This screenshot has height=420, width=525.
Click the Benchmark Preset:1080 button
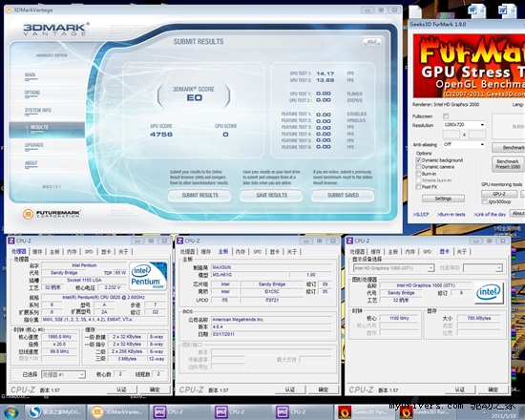(508, 164)
